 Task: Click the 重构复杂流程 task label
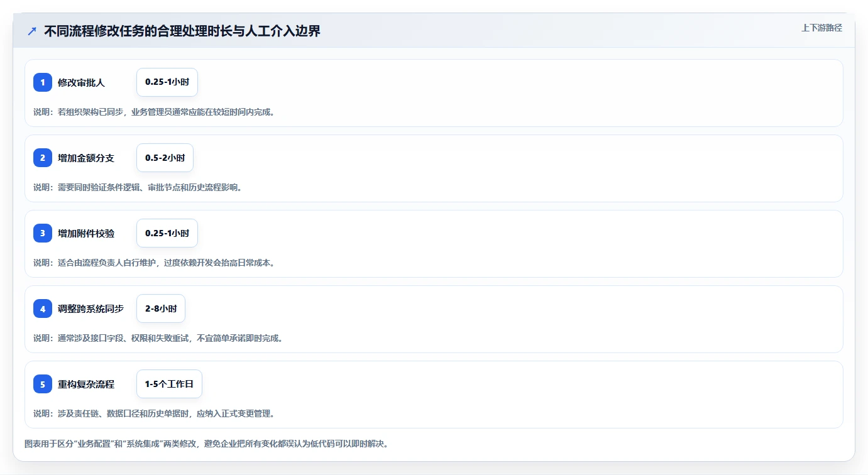pyautogui.click(x=86, y=384)
